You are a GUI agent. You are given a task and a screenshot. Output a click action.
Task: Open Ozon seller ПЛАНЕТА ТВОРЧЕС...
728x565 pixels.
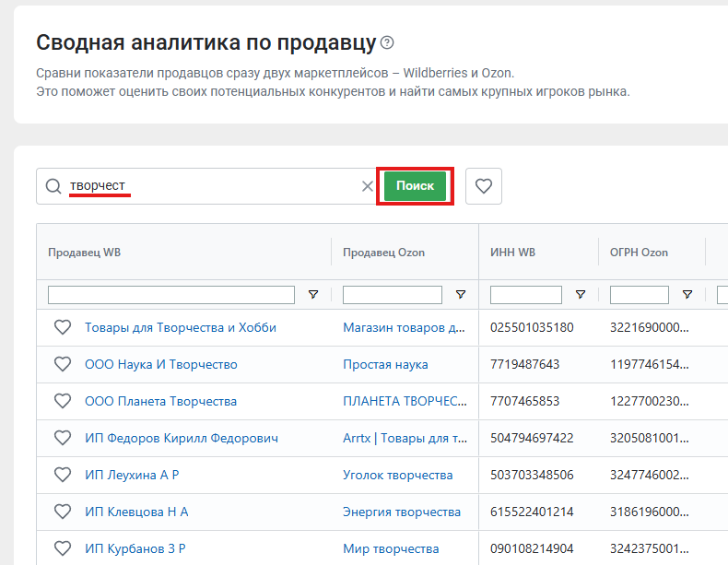click(x=405, y=401)
